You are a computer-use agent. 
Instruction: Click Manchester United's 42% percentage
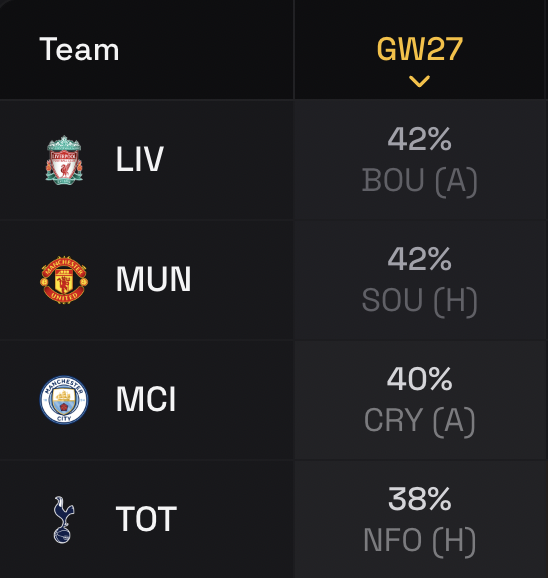point(419,259)
